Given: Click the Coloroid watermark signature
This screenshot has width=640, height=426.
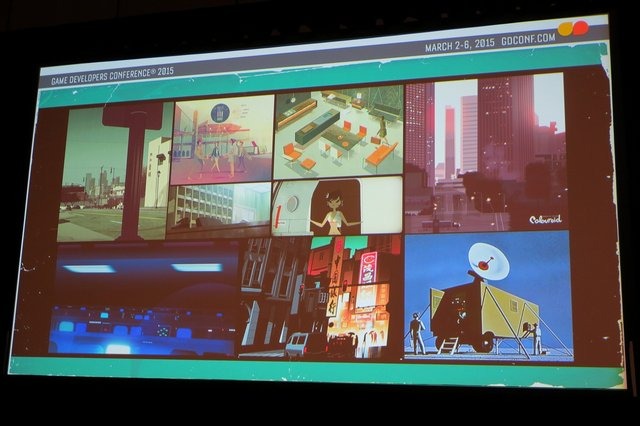Looking at the screenshot, I should pos(545,220).
